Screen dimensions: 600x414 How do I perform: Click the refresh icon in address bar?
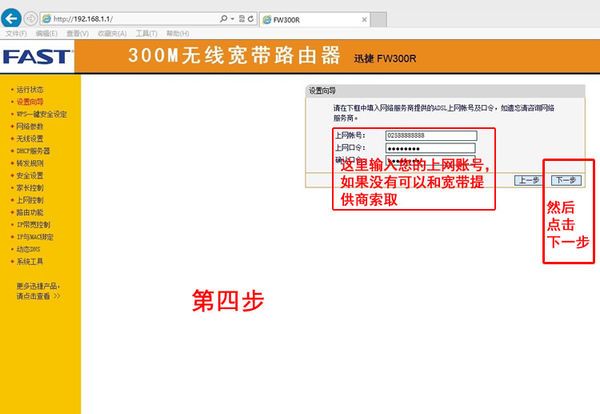pyautogui.click(x=251, y=19)
